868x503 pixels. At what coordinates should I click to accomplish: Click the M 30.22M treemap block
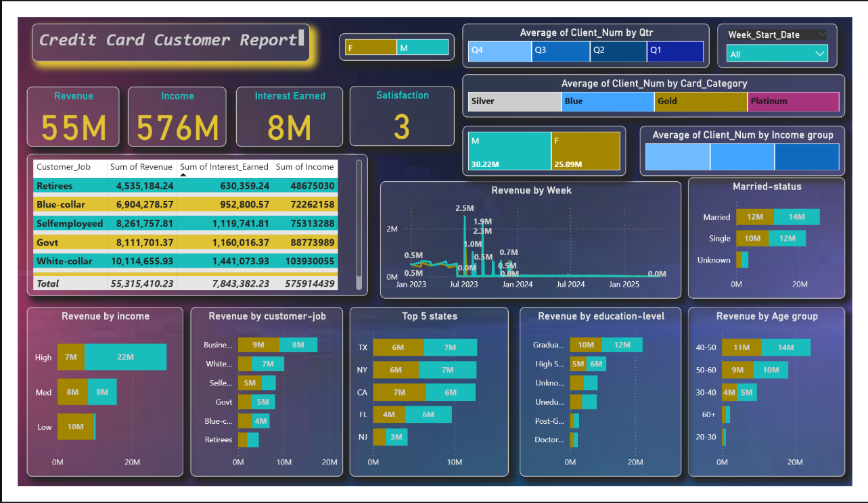click(x=509, y=151)
